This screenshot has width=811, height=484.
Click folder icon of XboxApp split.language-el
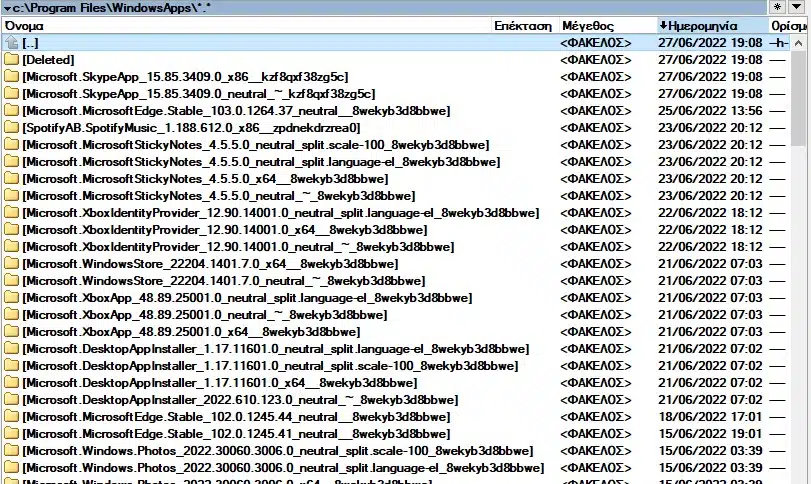tap(11, 298)
